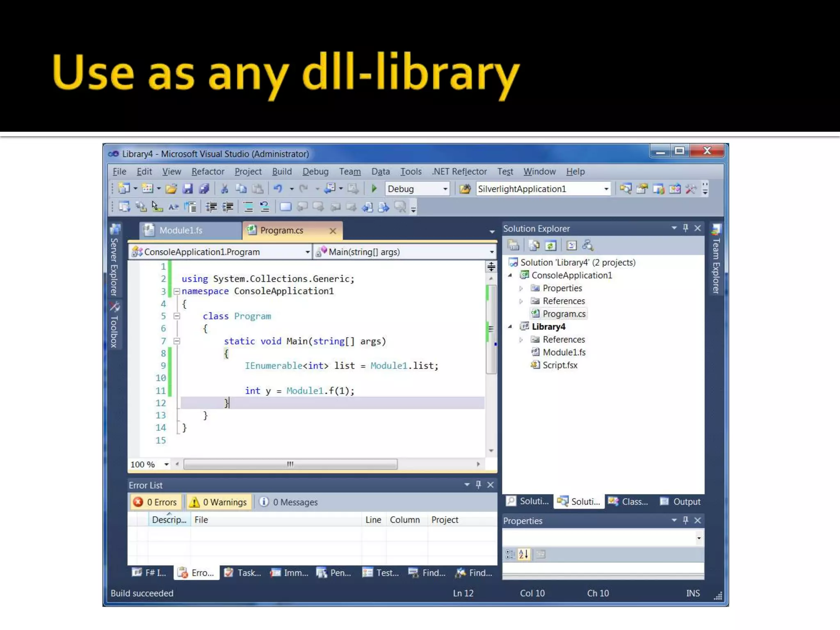Image resolution: width=840 pixels, height=630 pixels.
Task: Click Show All Files icon in Solution Explorer
Action: pyautogui.click(x=534, y=245)
